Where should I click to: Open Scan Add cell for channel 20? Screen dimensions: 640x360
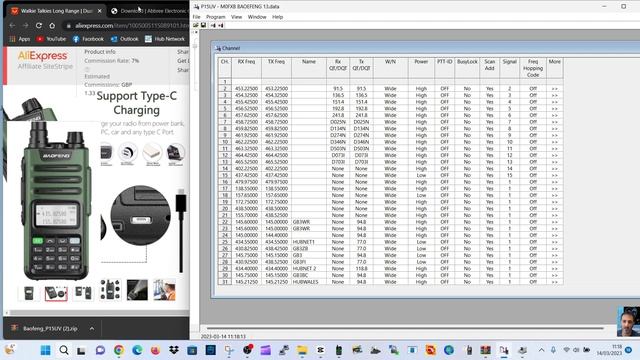tap(489, 209)
